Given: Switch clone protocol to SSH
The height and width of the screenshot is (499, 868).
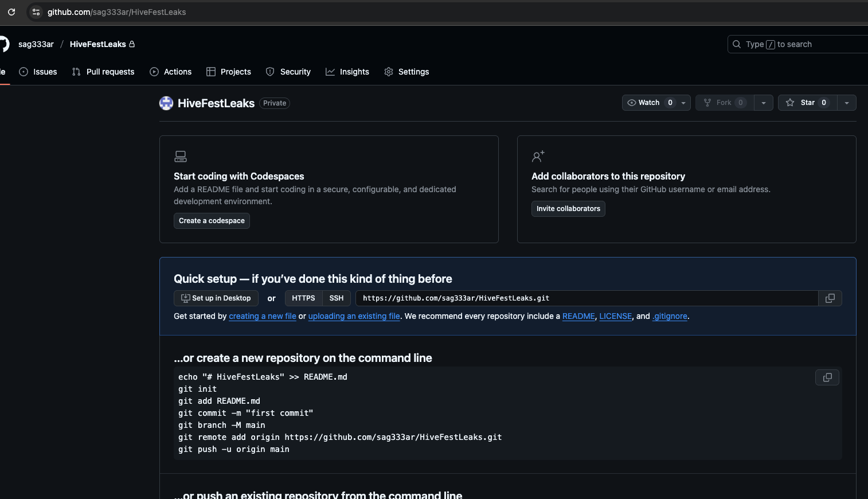Looking at the screenshot, I should (x=336, y=298).
